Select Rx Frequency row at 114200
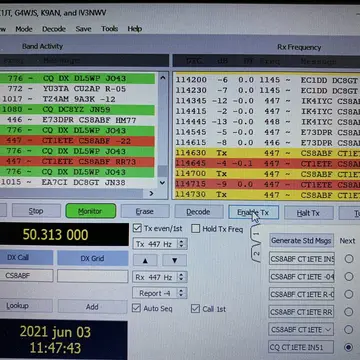Viewport: 360px width, 360px height. [267, 80]
